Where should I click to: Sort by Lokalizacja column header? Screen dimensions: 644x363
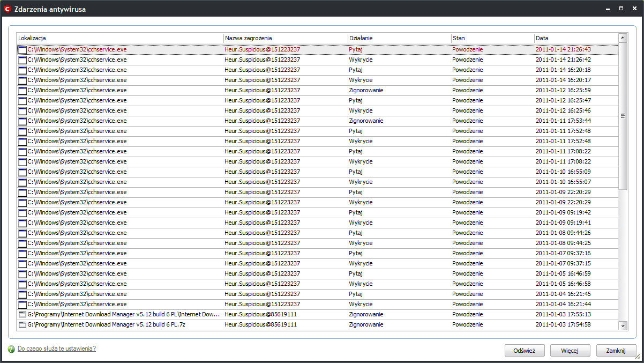120,38
